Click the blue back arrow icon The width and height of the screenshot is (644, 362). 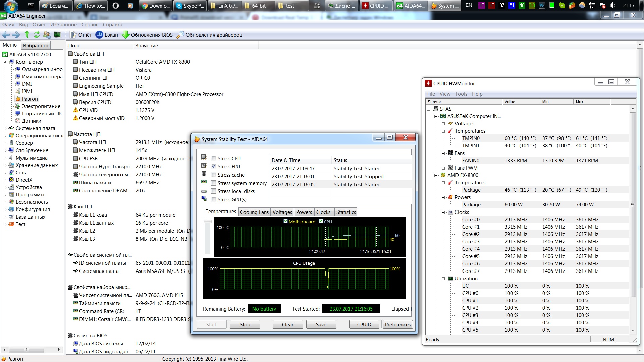(6, 35)
